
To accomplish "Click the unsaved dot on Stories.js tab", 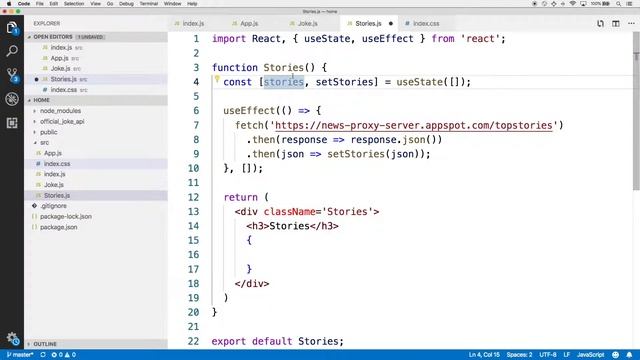I will [391, 24].
